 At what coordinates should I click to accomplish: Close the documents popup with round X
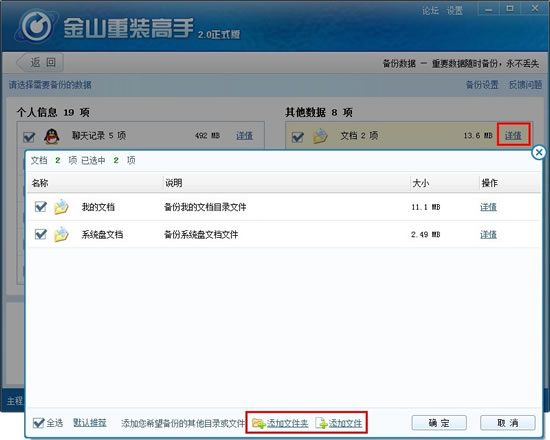(x=539, y=152)
